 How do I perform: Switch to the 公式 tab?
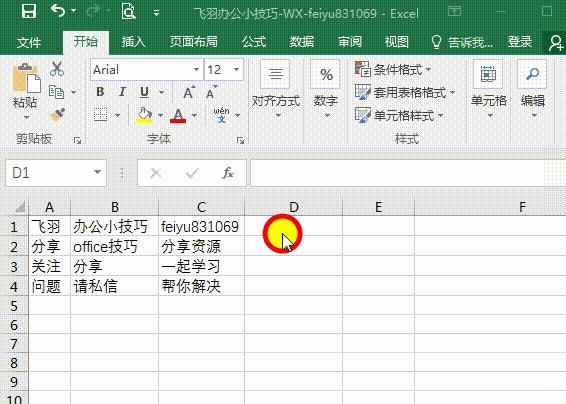254,42
